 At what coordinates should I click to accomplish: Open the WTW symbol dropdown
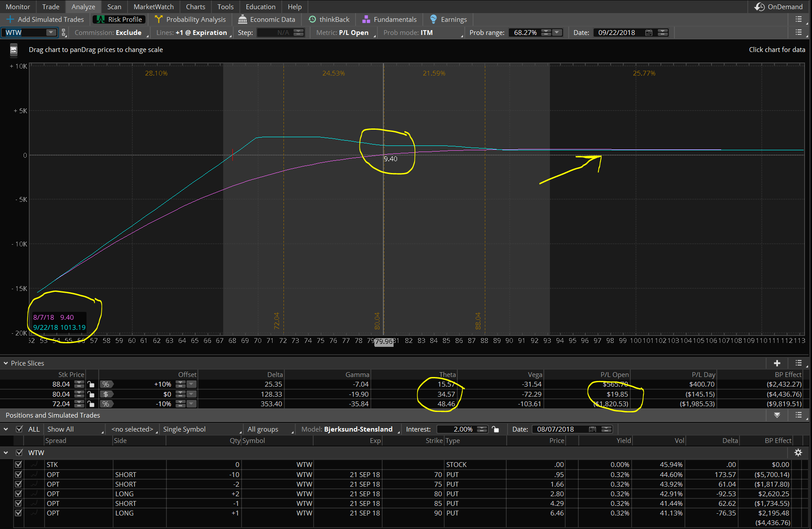click(x=51, y=32)
